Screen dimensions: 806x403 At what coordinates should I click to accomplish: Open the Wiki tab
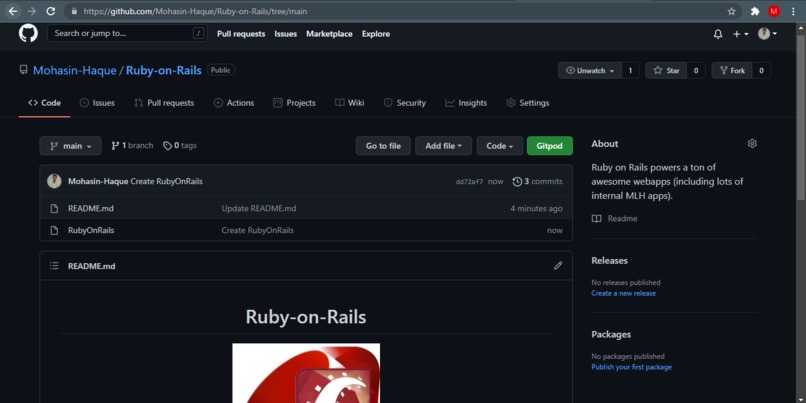click(x=350, y=103)
